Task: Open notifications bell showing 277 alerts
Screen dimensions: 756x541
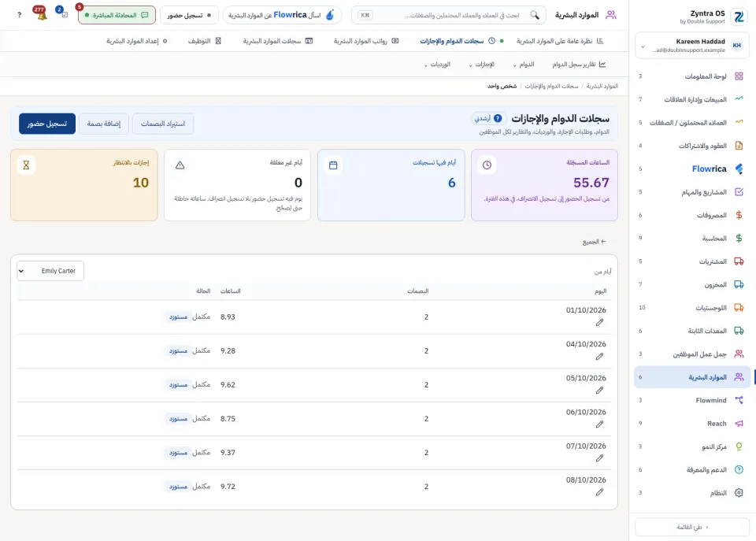Action: pos(40,13)
